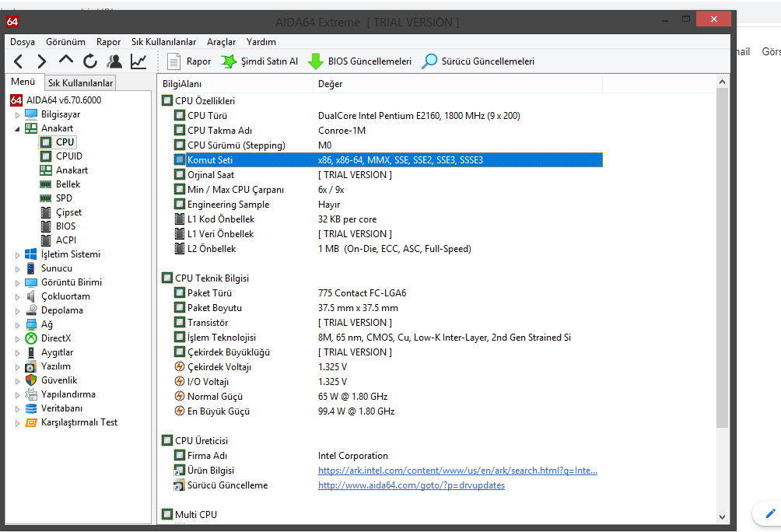Click the Güvenlik shield icon
This screenshot has width=781, height=532.
click(x=31, y=380)
